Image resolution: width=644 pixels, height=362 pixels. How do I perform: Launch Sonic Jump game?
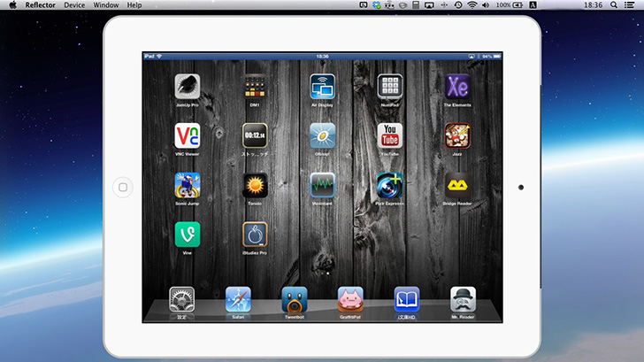click(188, 185)
